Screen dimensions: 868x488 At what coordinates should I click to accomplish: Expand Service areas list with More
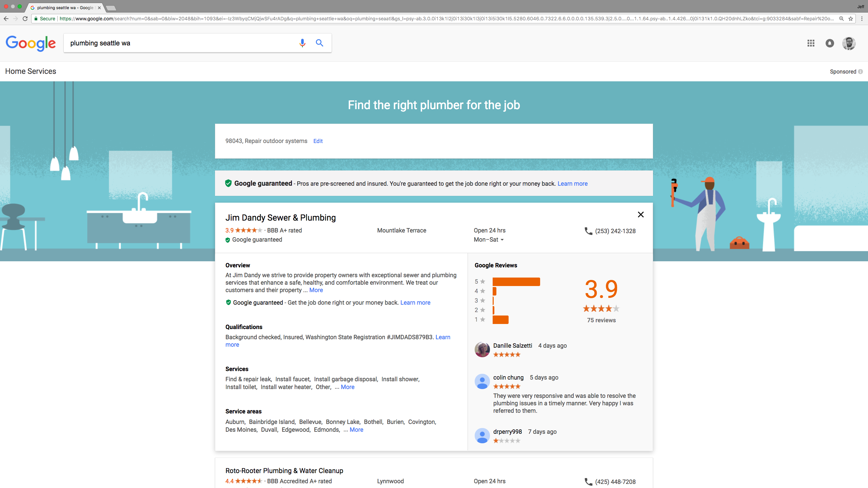356,430
